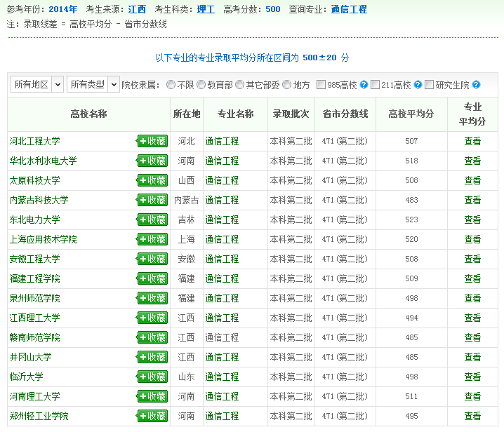Check the 211高校 checkbox

(375, 84)
